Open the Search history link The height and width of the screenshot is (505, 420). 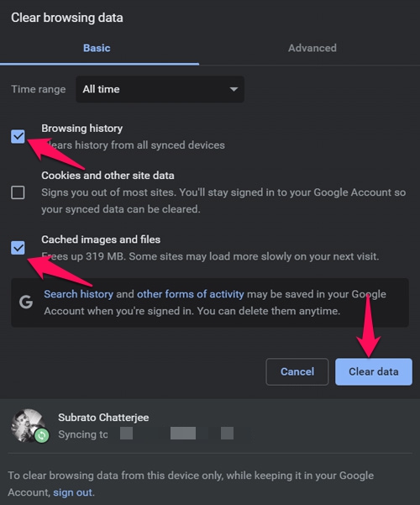click(x=79, y=294)
